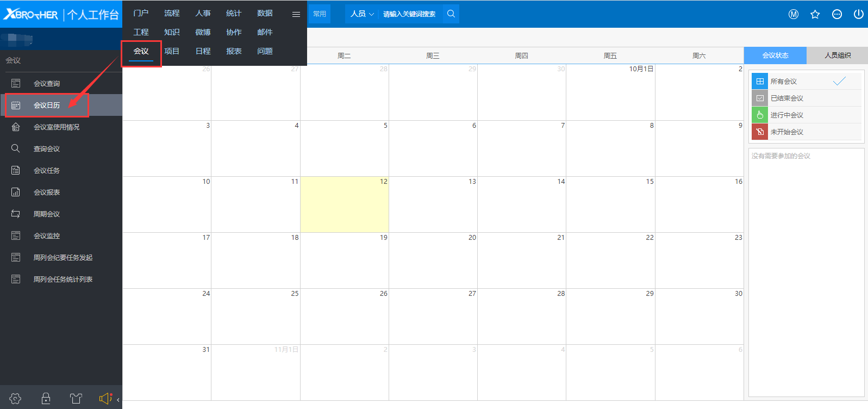This screenshot has height=409, width=868.
Task: Click the power logout icon
Action: 858,14
